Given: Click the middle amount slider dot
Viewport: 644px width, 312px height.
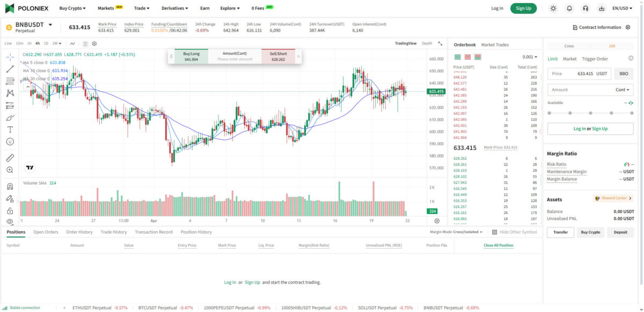Looking at the screenshot, I should [x=590, y=113].
